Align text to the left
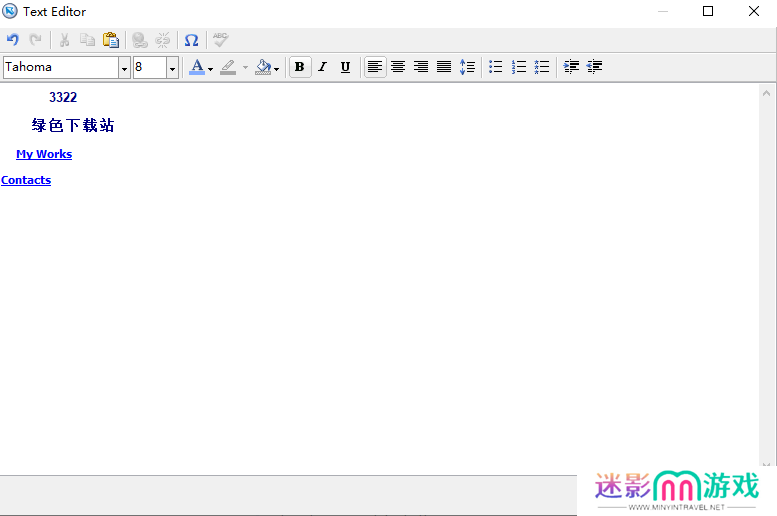 pos(375,66)
